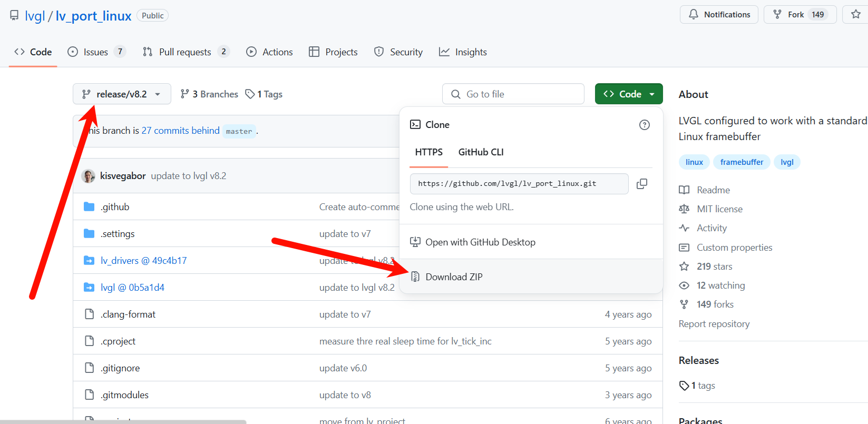
Task: Click the horizontal scrollbar at bottom
Action: (x=123, y=422)
